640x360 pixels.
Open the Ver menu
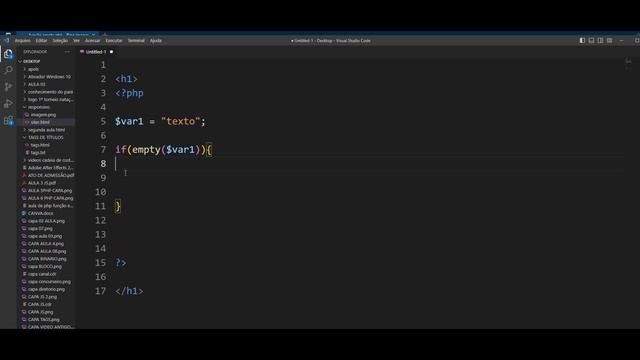click(76, 40)
